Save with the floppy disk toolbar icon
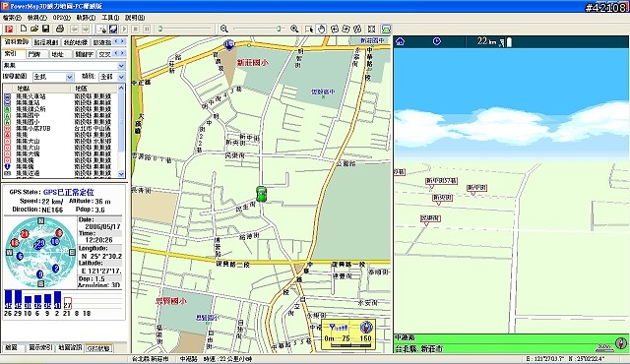The height and width of the screenshot is (364, 630). 45,29
